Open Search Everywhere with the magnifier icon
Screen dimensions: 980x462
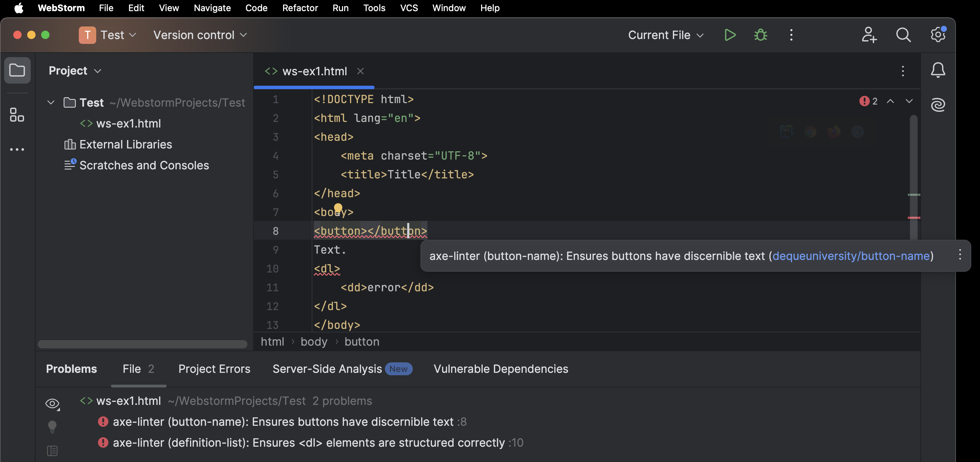[903, 34]
